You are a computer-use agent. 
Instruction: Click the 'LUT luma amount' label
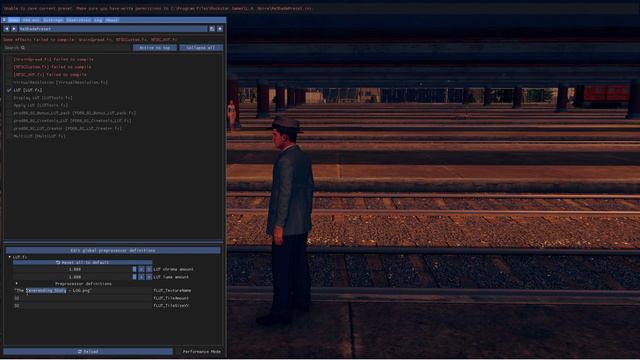point(171,277)
